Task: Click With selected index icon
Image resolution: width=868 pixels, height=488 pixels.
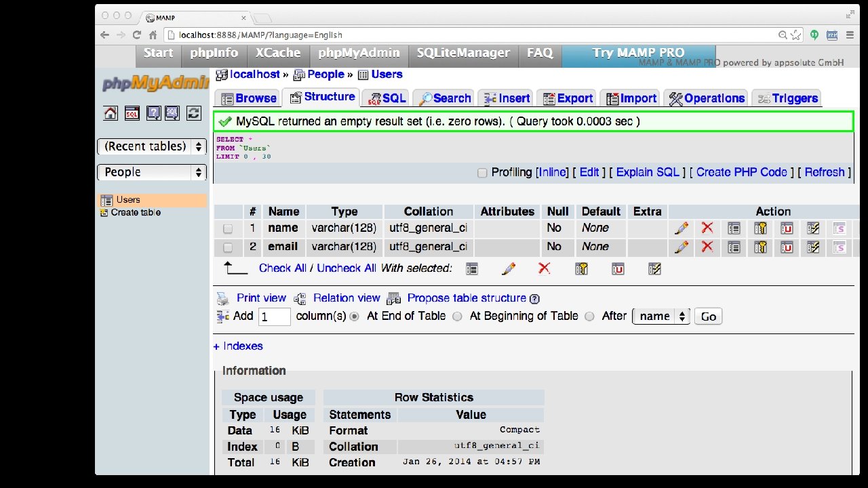Action: 654,269
